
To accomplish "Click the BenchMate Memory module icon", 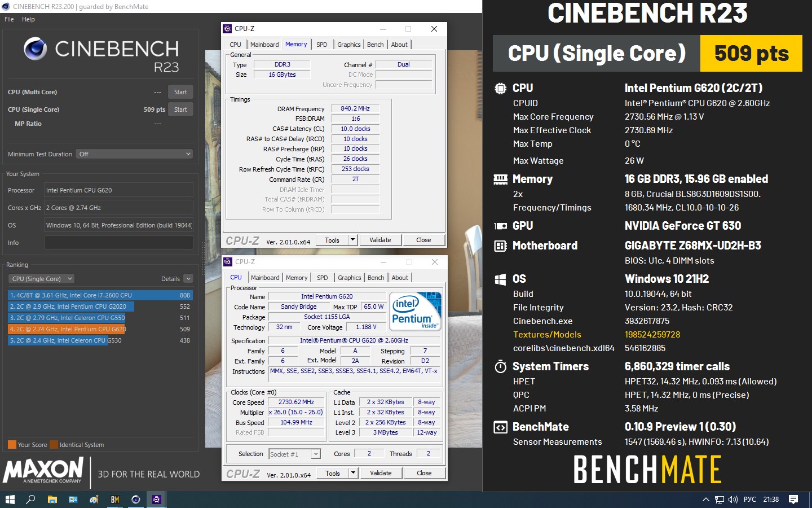I will click(500, 179).
